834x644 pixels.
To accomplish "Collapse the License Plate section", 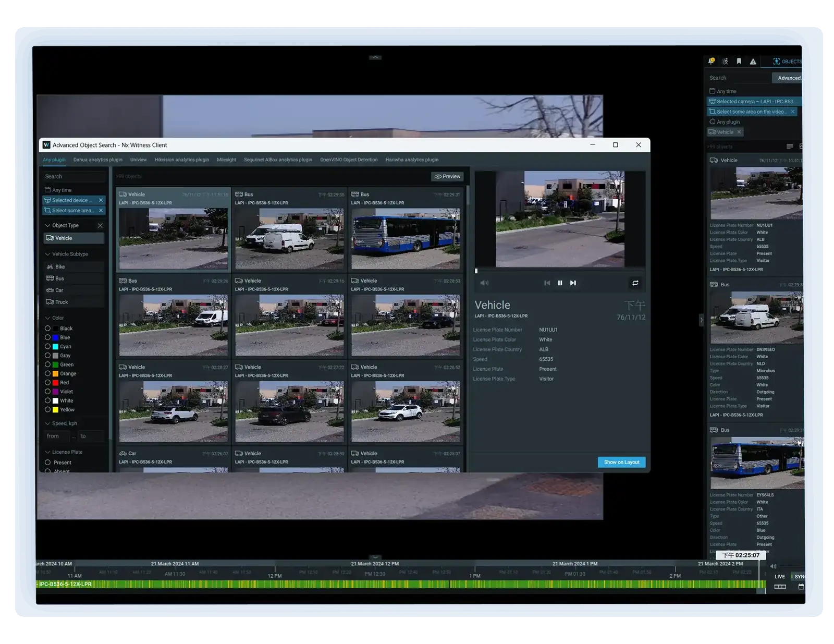I will click(47, 452).
